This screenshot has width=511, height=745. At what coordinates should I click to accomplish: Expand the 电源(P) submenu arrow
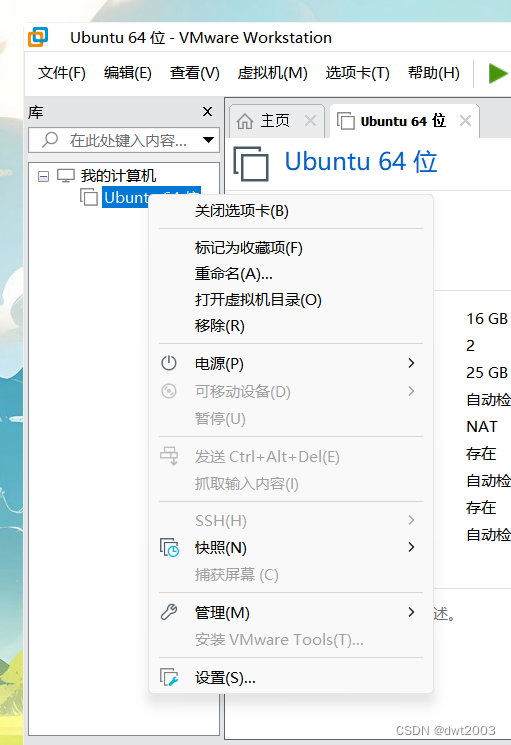pyautogui.click(x=411, y=363)
